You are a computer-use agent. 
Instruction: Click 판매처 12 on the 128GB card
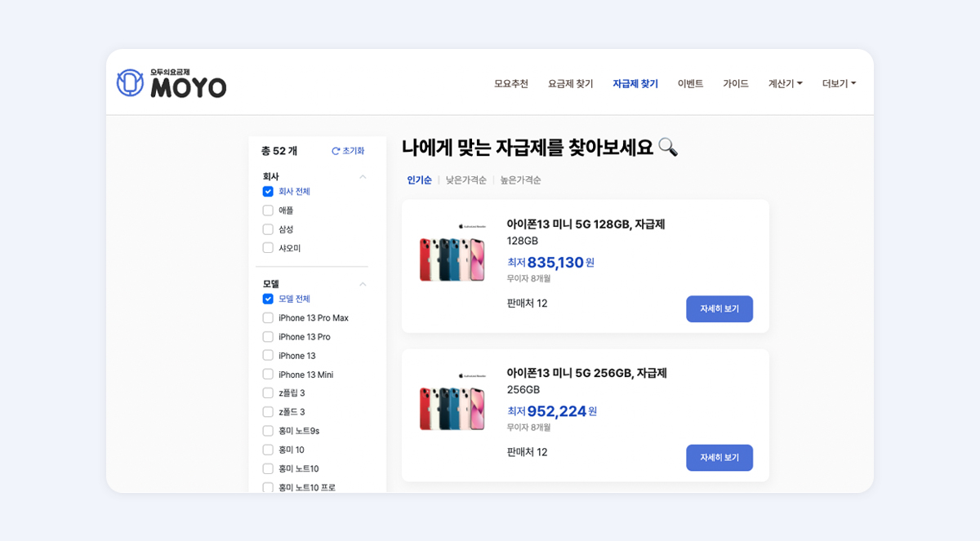coord(527,304)
